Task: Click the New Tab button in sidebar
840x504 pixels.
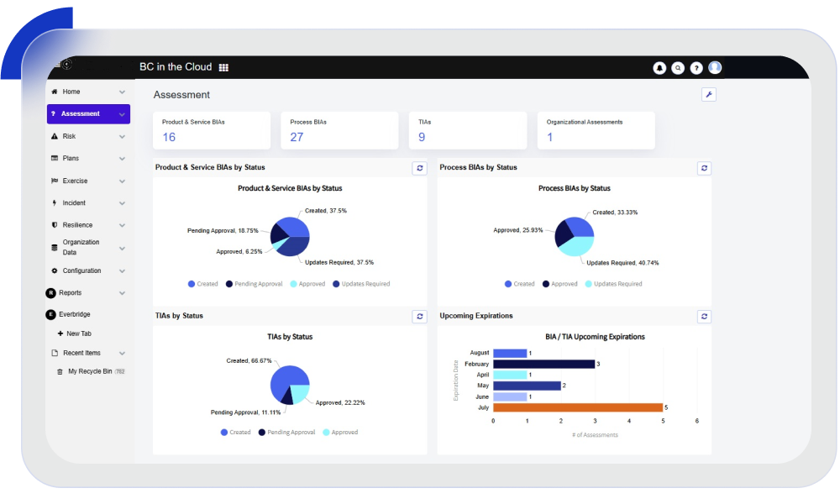Action: [79, 333]
